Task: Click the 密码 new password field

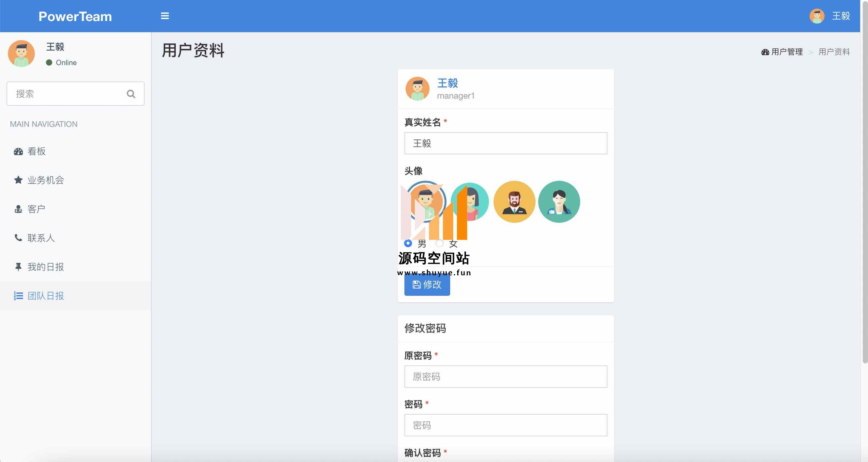Action: [505, 425]
